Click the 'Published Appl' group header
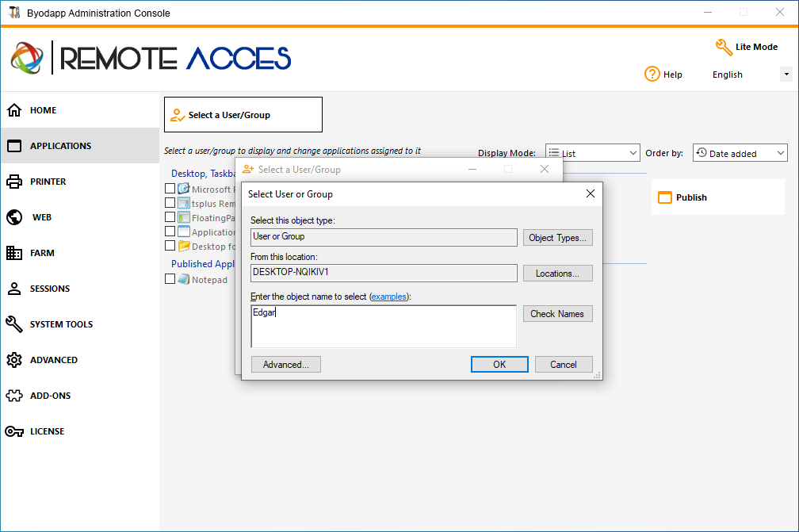 (x=203, y=263)
